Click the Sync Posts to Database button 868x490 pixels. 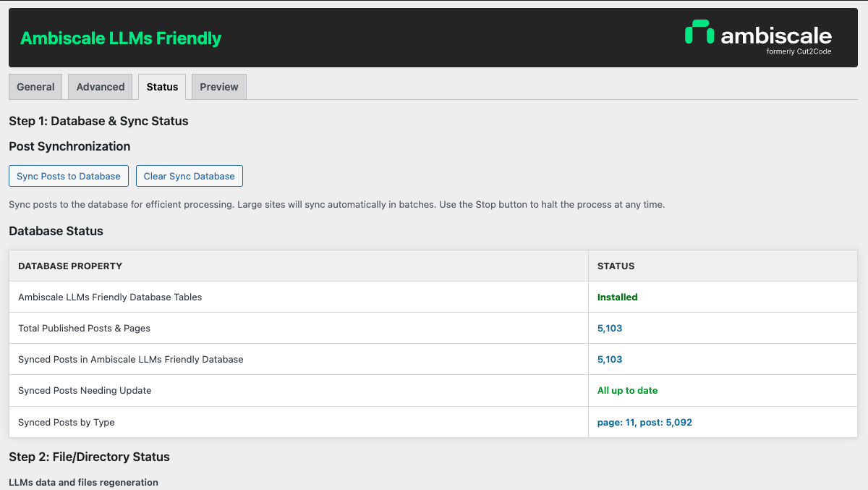(69, 176)
